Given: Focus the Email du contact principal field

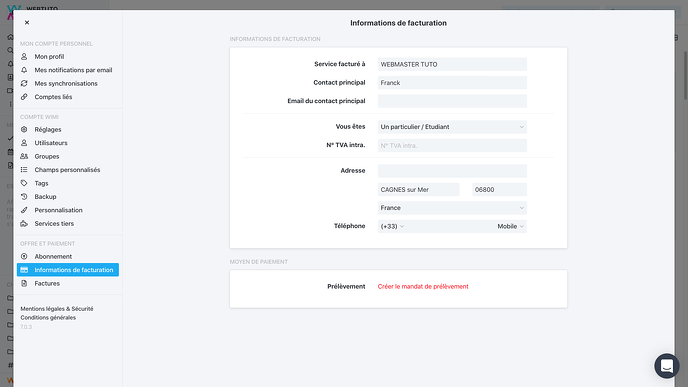Looking at the screenshot, I should point(452,101).
